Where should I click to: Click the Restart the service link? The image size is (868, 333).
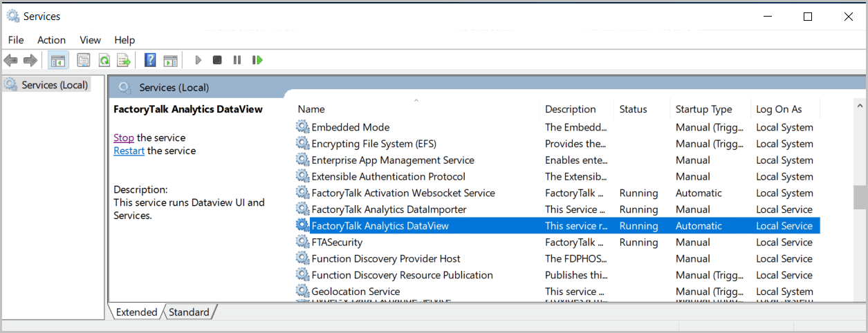click(129, 151)
